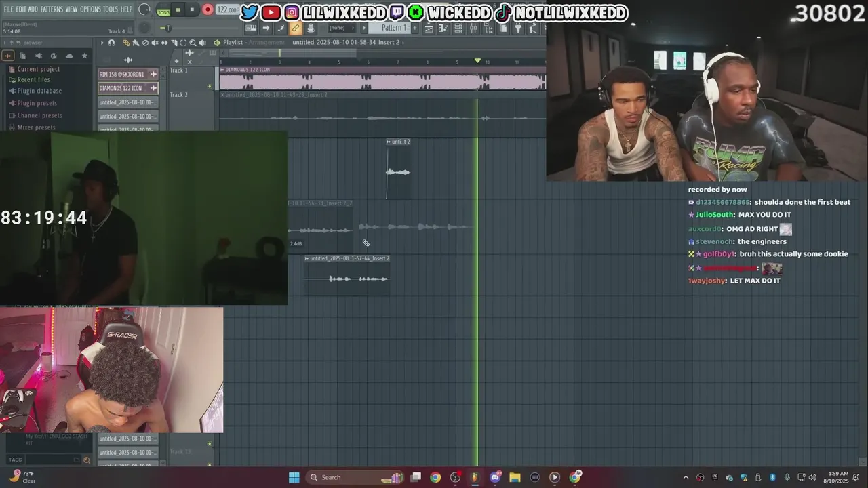Open the FILE menu
The image size is (868, 488).
tap(9, 9)
